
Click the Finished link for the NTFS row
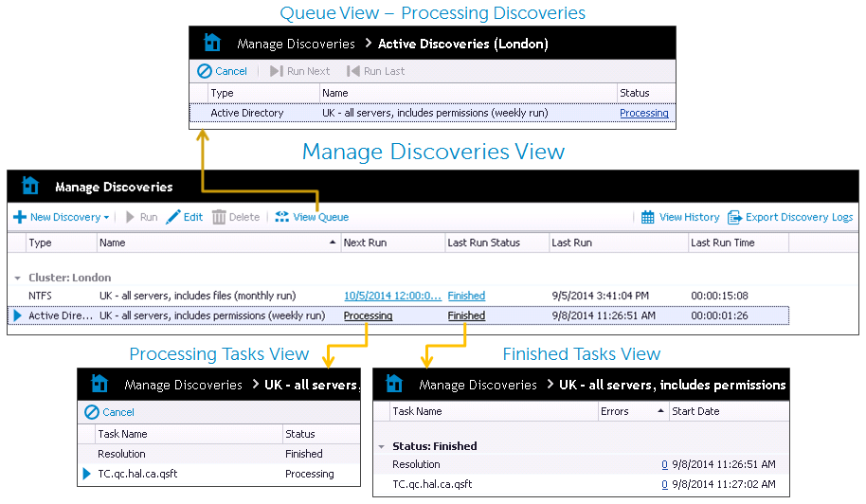[466, 296]
